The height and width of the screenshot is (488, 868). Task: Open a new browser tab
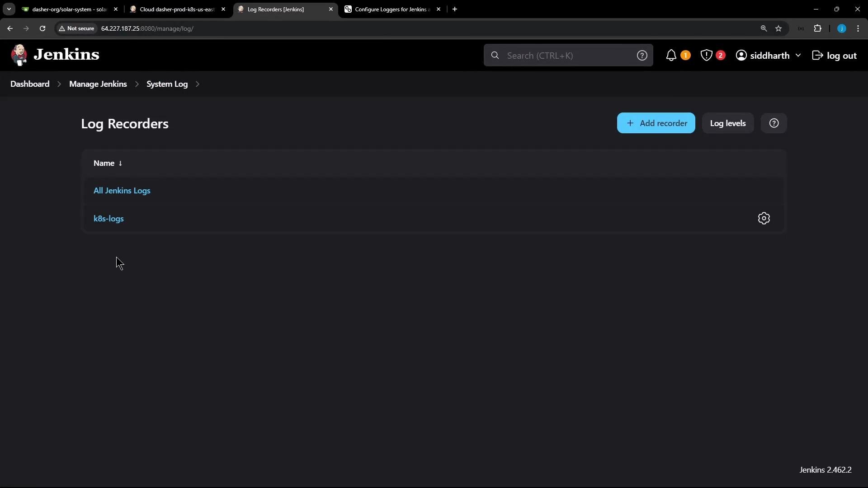[455, 9]
